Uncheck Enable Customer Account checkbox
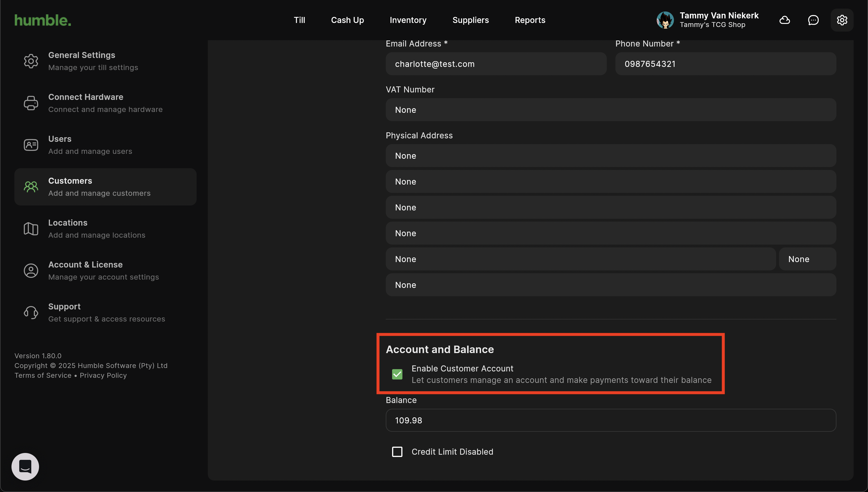 [x=397, y=374]
